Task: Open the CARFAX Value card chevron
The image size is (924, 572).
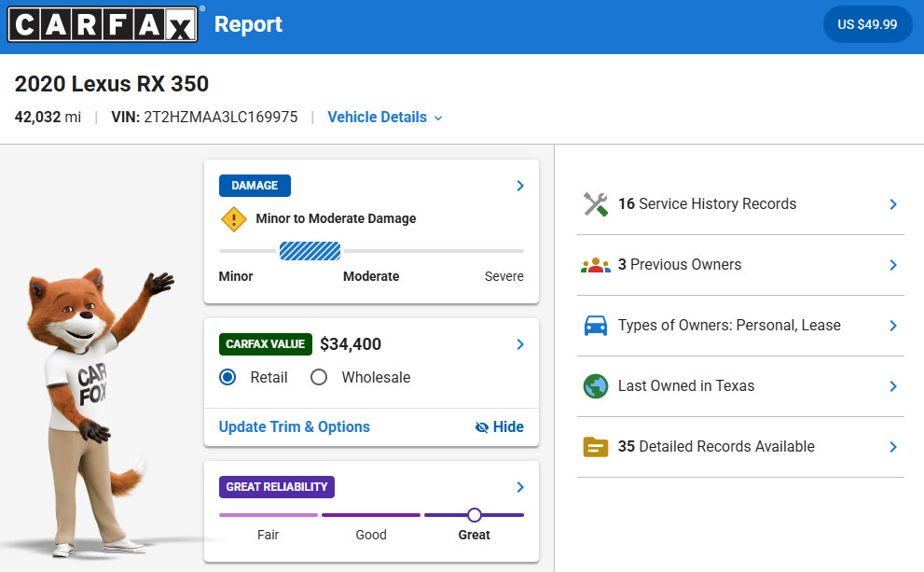Action: coord(519,344)
